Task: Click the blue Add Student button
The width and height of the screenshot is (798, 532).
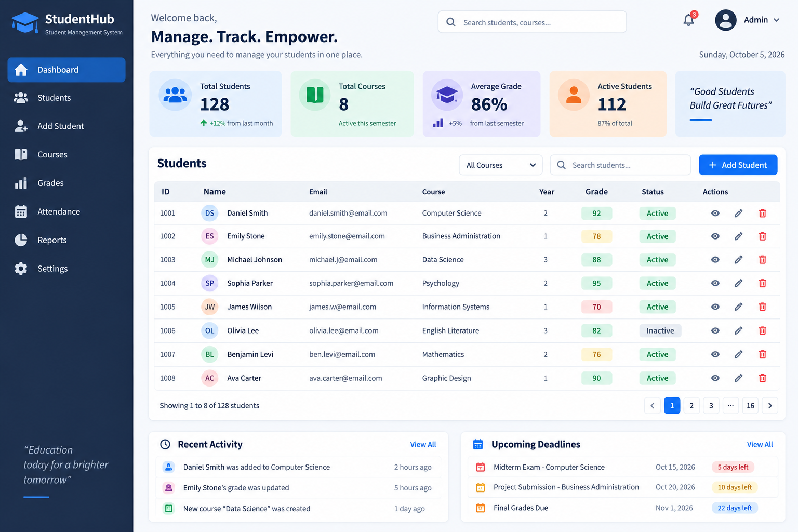Action: coord(738,165)
